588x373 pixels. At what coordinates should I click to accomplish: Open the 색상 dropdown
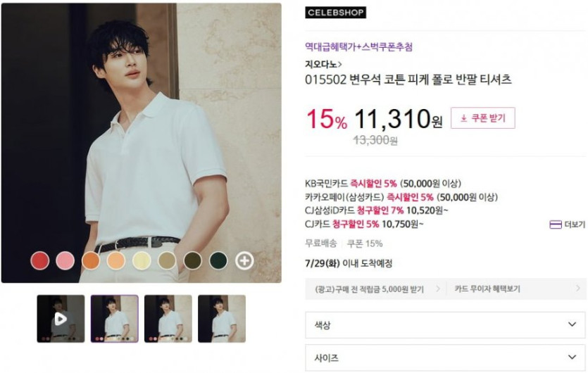point(445,324)
